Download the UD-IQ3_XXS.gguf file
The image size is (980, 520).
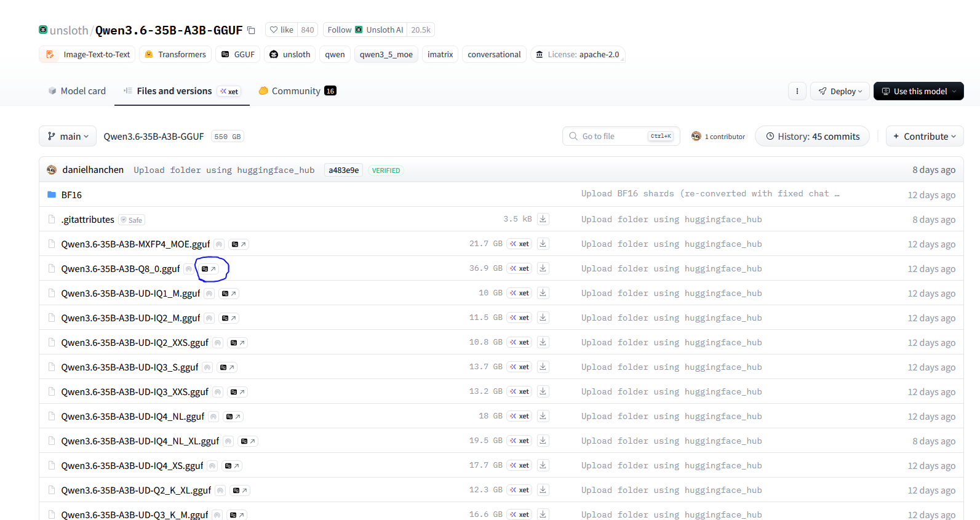point(543,391)
